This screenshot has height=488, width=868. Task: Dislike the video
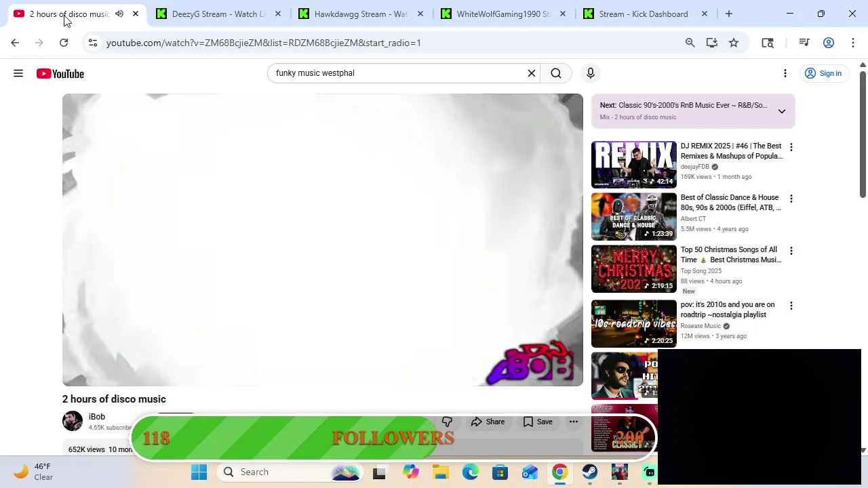pos(447,422)
